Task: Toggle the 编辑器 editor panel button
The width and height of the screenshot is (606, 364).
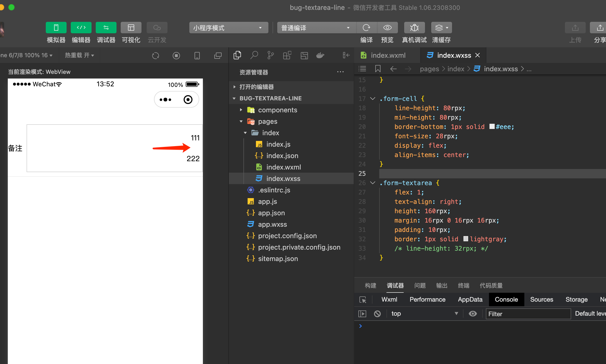Action: pyautogui.click(x=81, y=28)
